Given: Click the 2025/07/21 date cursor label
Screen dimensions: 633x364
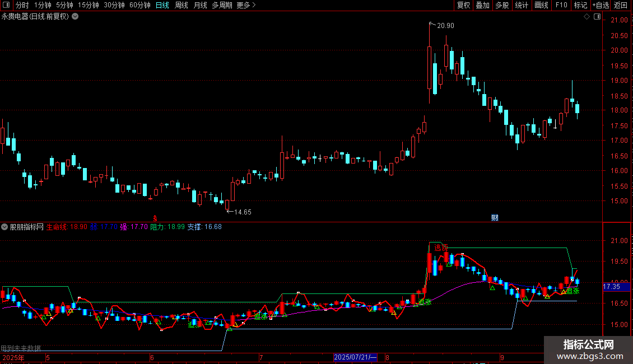Looking at the screenshot, I should click(x=355, y=357).
